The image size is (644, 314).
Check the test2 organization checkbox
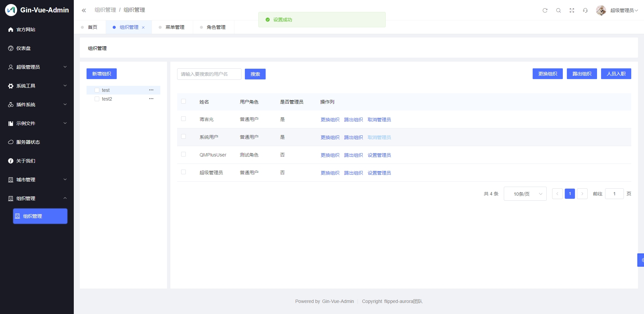pos(97,99)
